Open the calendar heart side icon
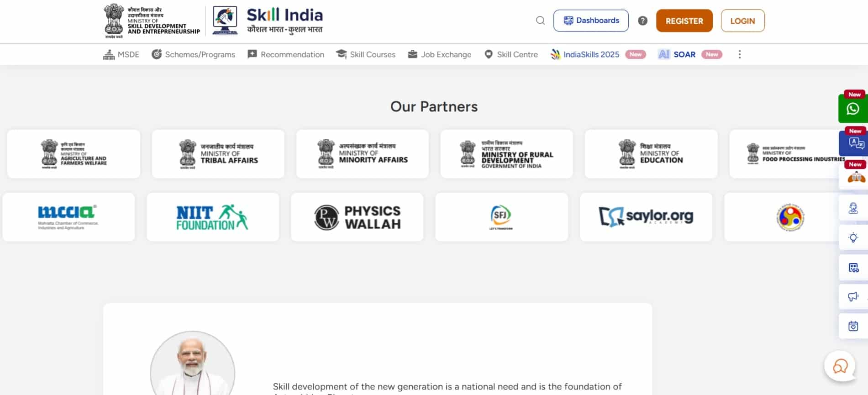The height and width of the screenshot is (395, 868). click(x=853, y=326)
